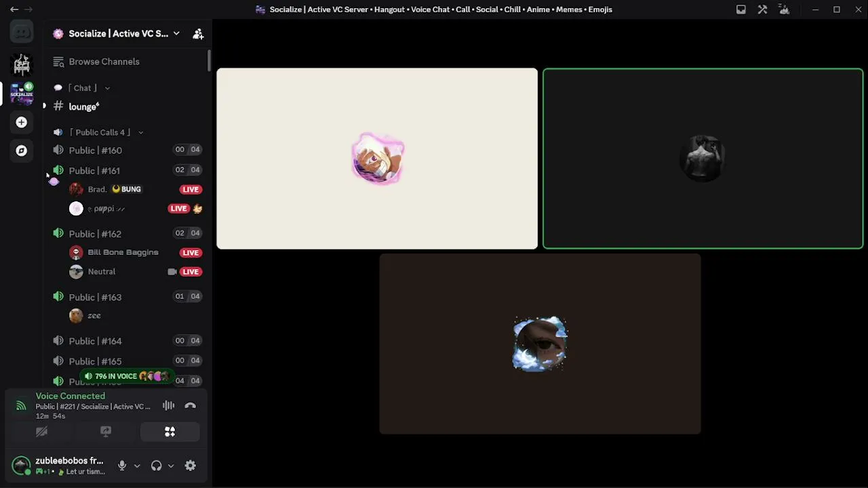The height and width of the screenshot is (488, 868).
Task: Open User Settings gear
Action: click(191, 466)
